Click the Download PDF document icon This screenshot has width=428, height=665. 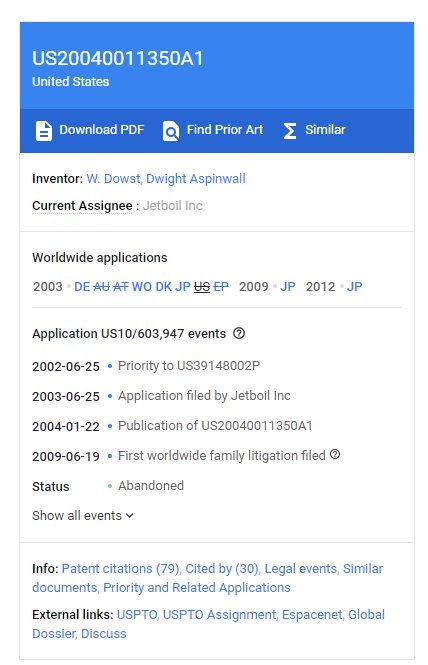point(44,131)
